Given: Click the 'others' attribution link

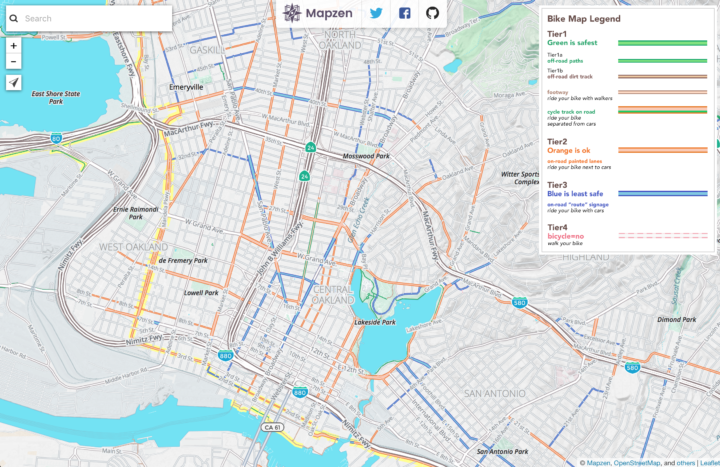Looking at the screenshot, I should point(686,463).
